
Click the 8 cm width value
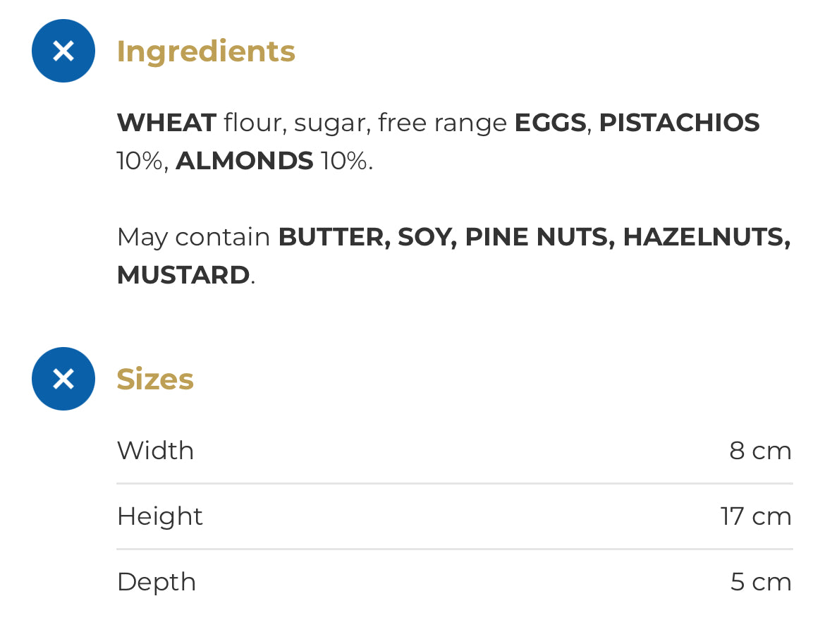click(x=760, y=451)
